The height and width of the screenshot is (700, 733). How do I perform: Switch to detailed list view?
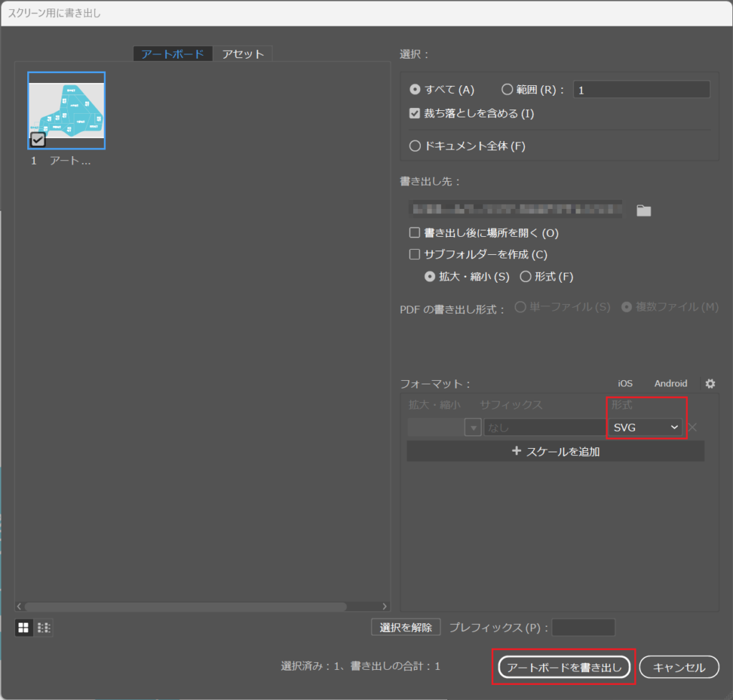[x=43, y=628]
